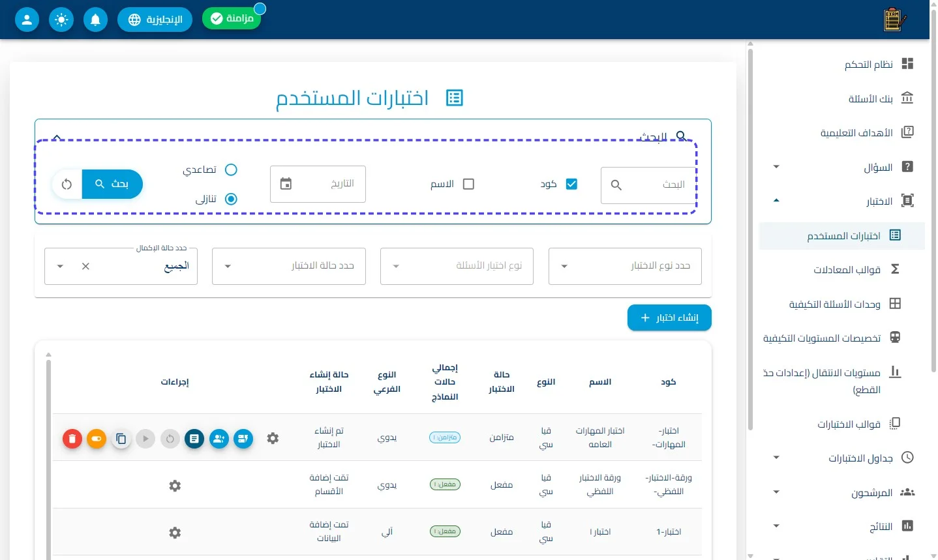Open the dark blue document icon in first row
The width and height of the screenshot is (938, 560).
[194, 439]
